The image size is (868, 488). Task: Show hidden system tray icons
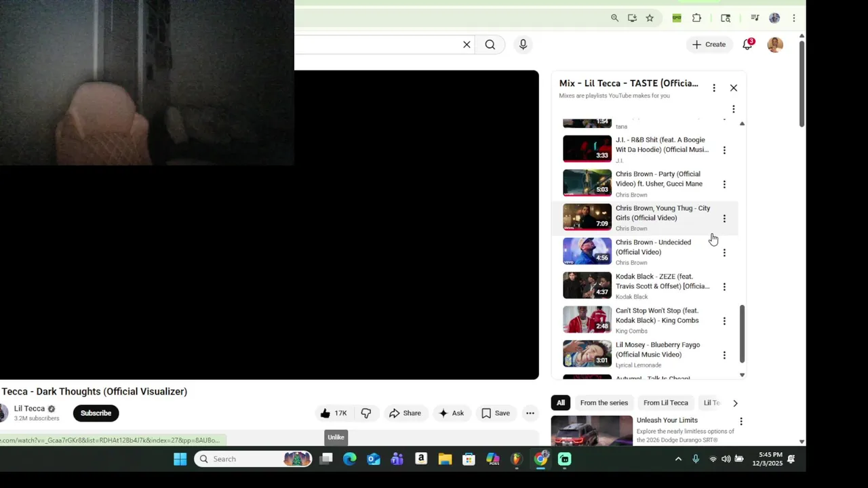tap(678, 459)
